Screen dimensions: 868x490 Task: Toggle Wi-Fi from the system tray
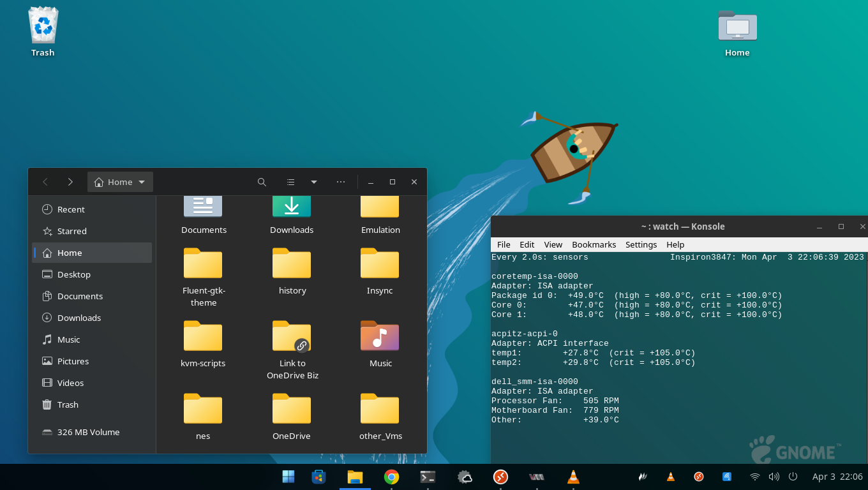click(754, 477)
